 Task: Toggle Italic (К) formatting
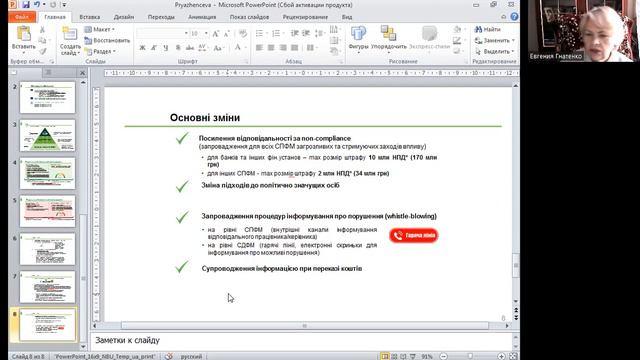(x=154, y=48)
